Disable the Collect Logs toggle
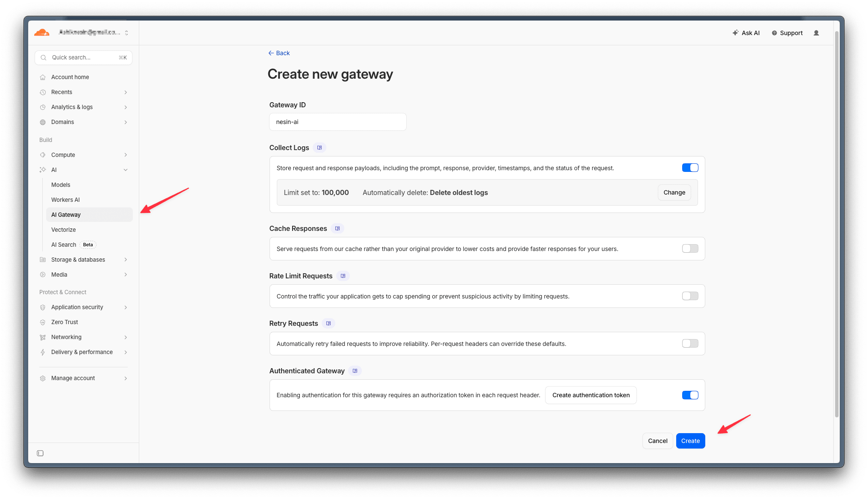This screenshot has height=499, width=868. pyautogui.click(x=690, y=168)
